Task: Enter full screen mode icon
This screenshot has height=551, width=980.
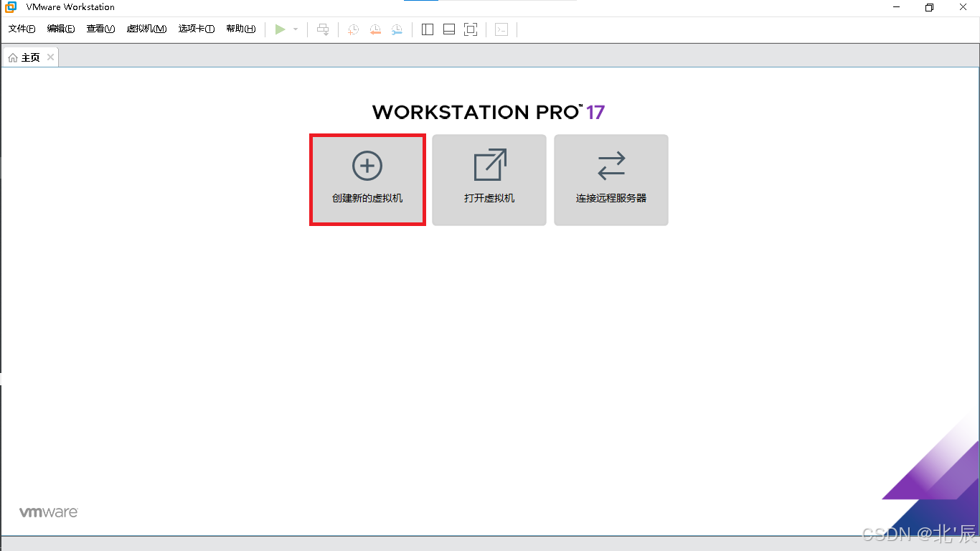Action: point(471,29)
